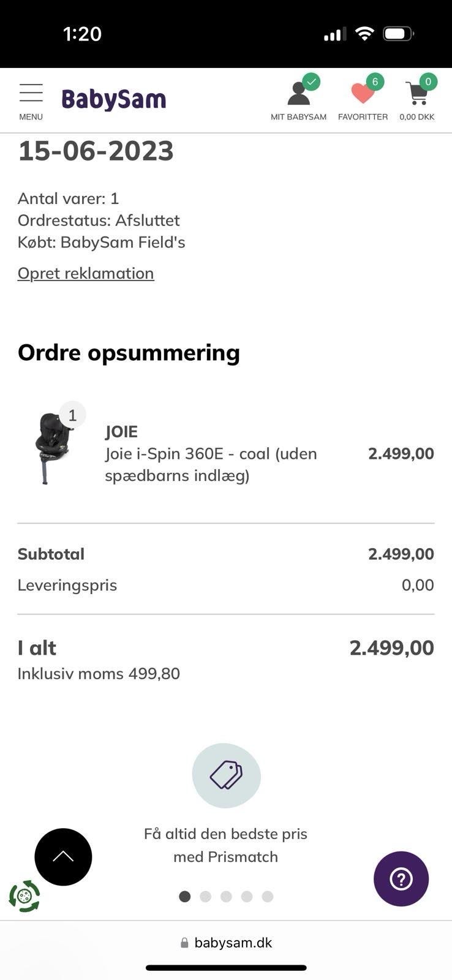Open the help question mark button
Viewport: 452px width, 980px height.
401,879
